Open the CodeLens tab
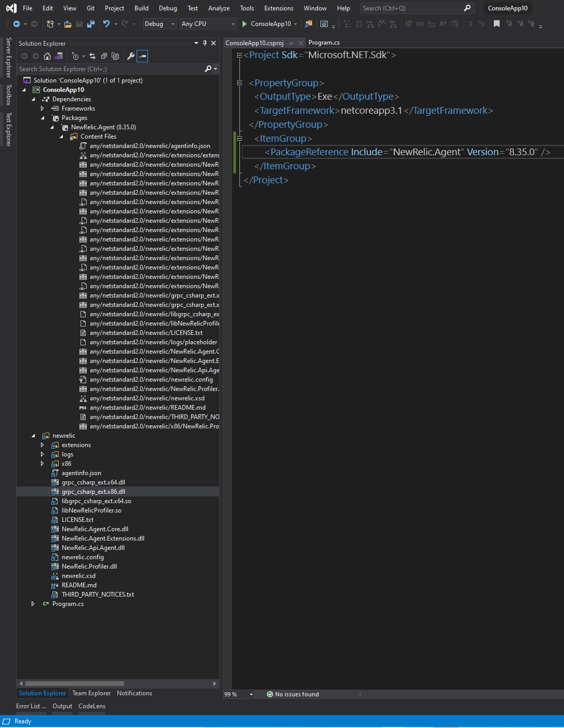564x728 pixels. click(92, 706)
